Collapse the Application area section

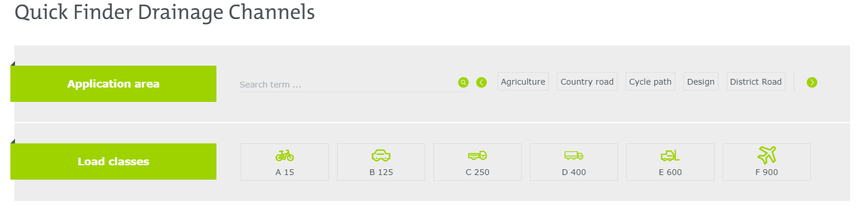tap(113, 83)
